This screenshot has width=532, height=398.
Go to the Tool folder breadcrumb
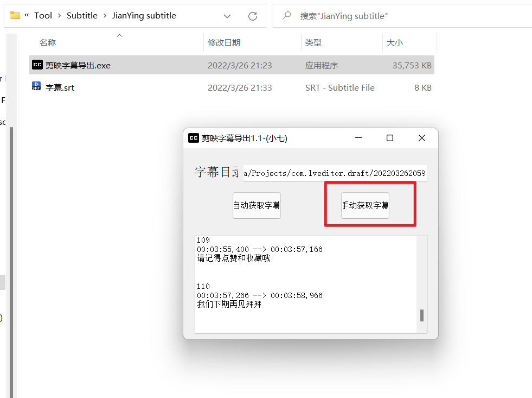tap(43, 16)
